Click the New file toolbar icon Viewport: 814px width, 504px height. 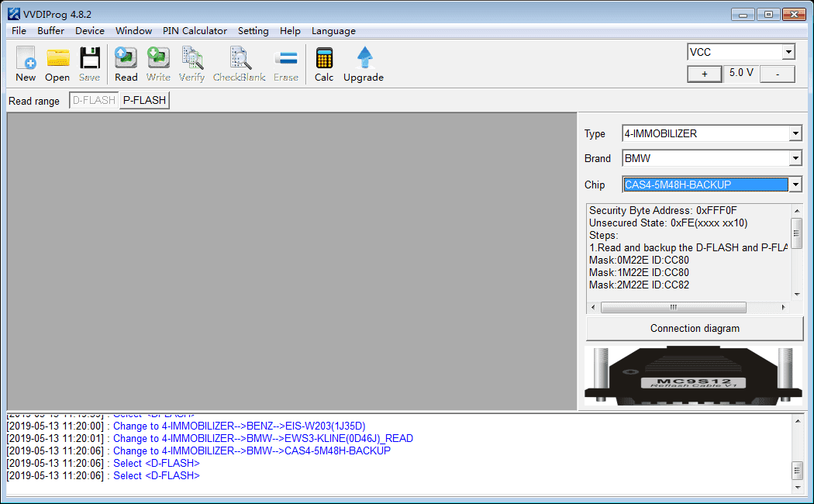pos(26,58)
